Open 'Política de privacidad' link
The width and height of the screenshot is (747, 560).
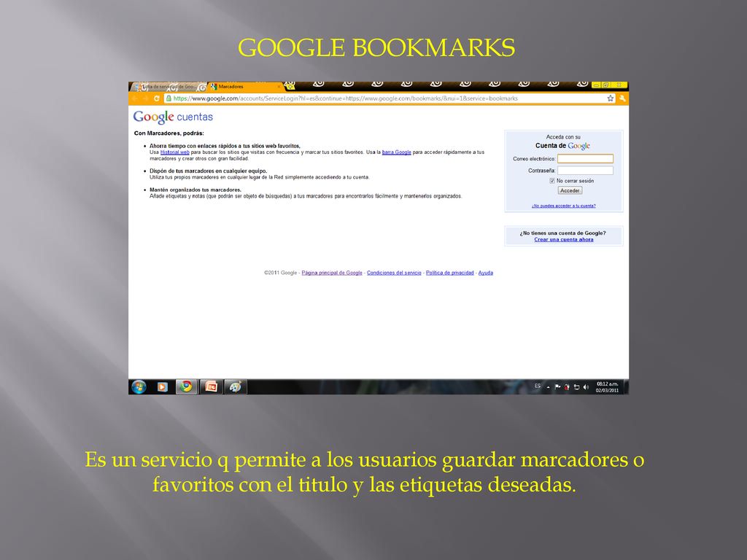449,273
